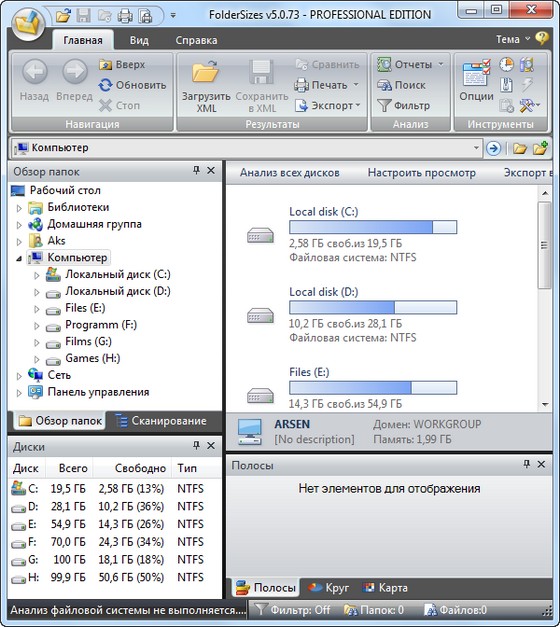This screenshot has height=627, width=560.
Task: Click the blue Go arrow beside address bar
Action: (493, 148)
